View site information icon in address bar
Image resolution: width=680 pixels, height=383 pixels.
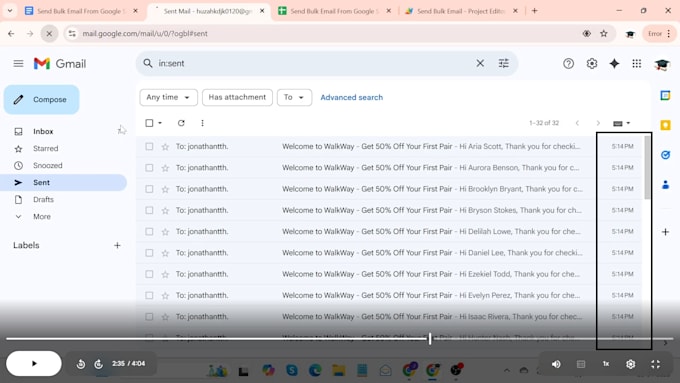(x=72, y=33)
